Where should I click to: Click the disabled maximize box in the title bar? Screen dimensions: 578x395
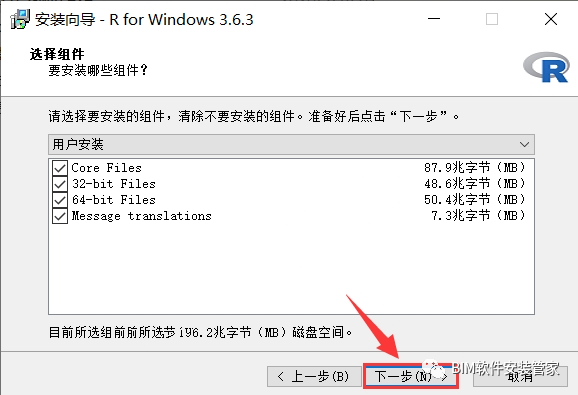point(492,19)
